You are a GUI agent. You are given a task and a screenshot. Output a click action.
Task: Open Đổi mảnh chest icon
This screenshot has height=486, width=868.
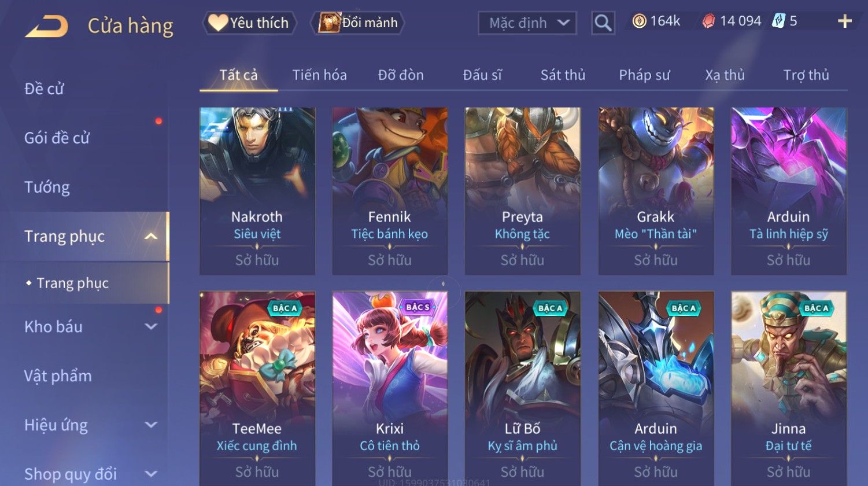(328, 23)
